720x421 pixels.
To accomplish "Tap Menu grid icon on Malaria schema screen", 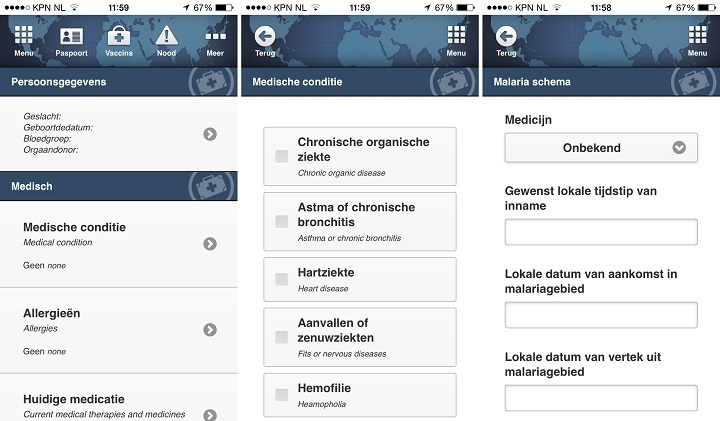I will tap(697, 41).
